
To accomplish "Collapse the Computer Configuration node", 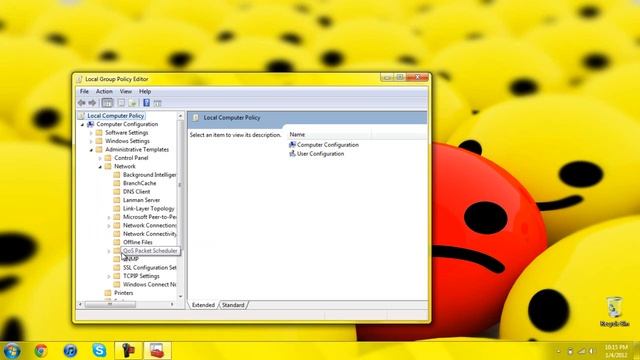I will coord(82,124).
